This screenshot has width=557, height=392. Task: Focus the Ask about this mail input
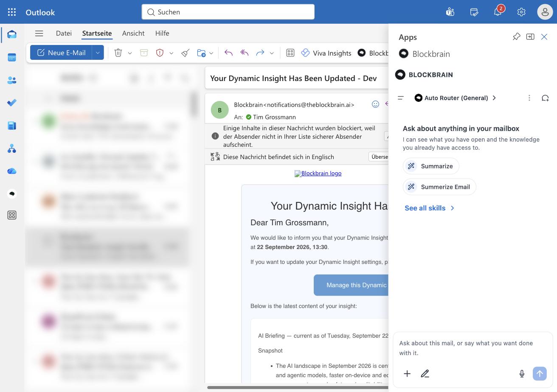click(x=473, y=348)
